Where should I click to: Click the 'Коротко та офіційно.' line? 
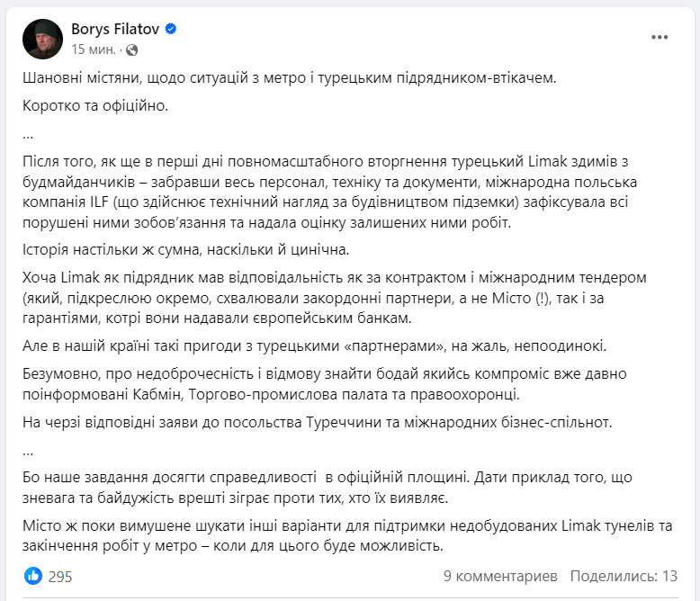pos(96,106)
